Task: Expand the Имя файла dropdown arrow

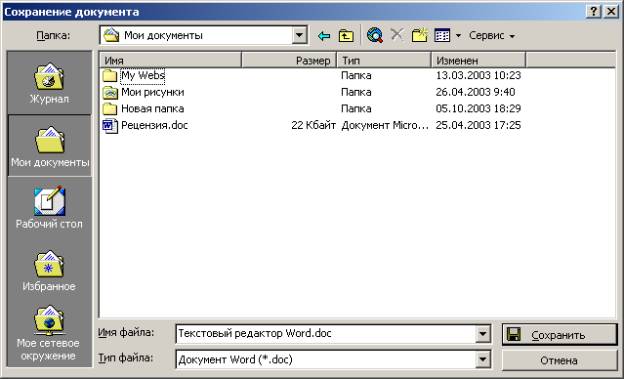Action: tap(483, 334)
